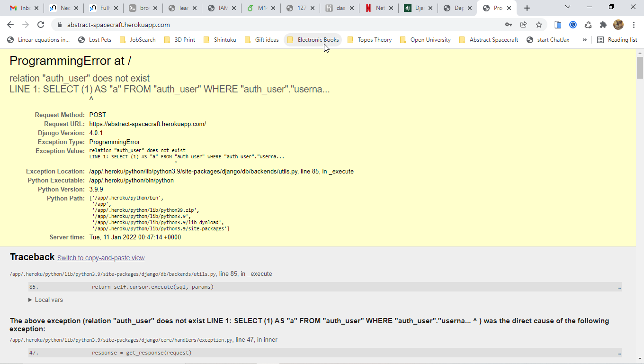Click the Django Version value 4.0.1

click(96, 133)
